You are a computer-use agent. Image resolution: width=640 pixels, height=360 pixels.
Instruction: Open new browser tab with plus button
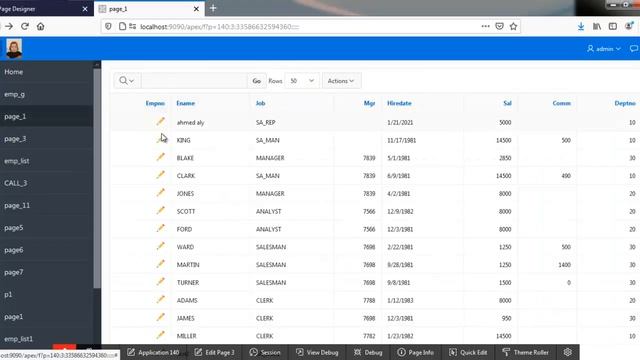pyautogui.click(x=213, y=8)
